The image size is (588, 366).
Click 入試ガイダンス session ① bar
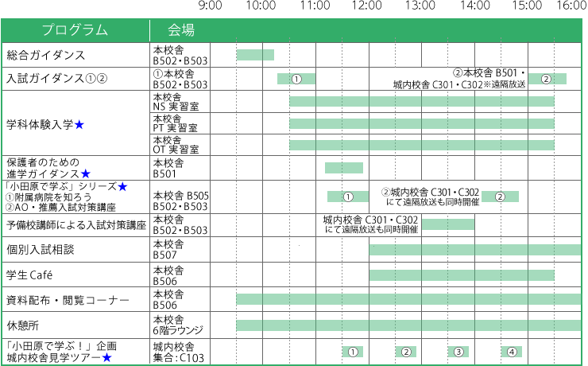pyautogui.click(x=296, y=79)
